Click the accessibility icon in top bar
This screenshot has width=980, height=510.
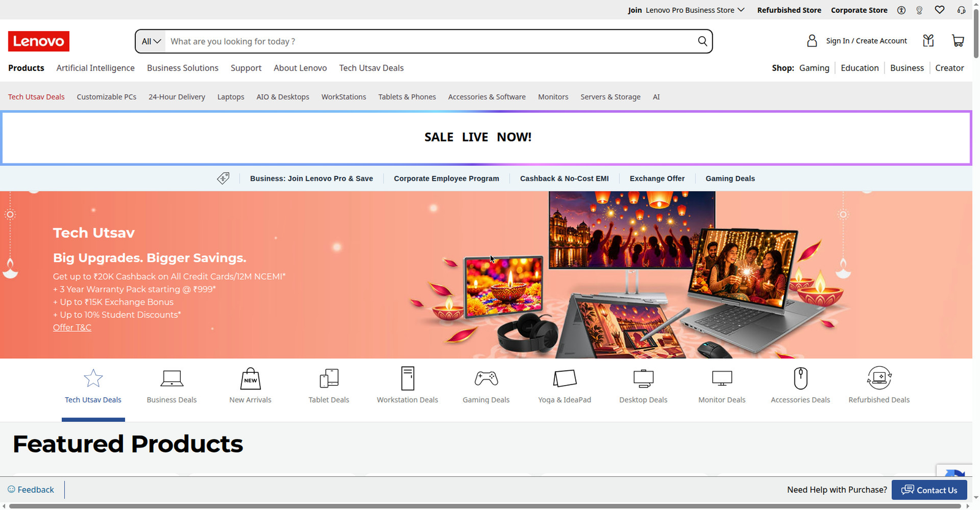pos(902,10)
